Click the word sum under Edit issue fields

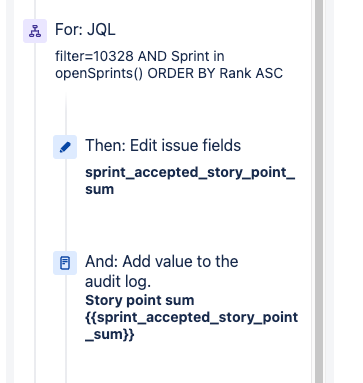click(x=100, y=189)
